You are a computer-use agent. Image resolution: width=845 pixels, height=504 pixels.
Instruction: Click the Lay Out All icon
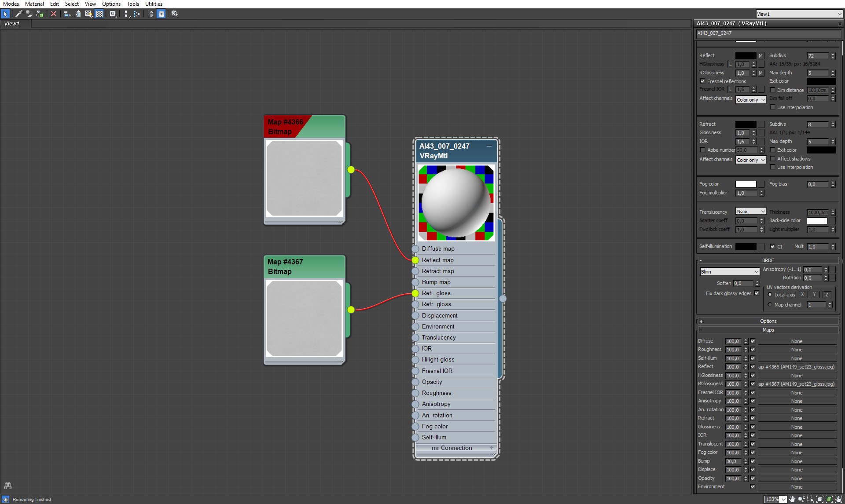click(x=127, y=14)
